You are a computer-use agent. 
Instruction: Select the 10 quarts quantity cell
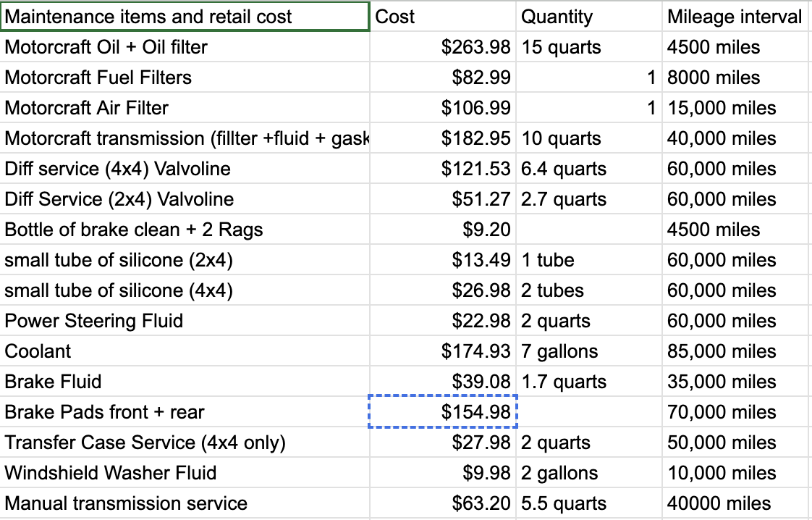point(589,138)
